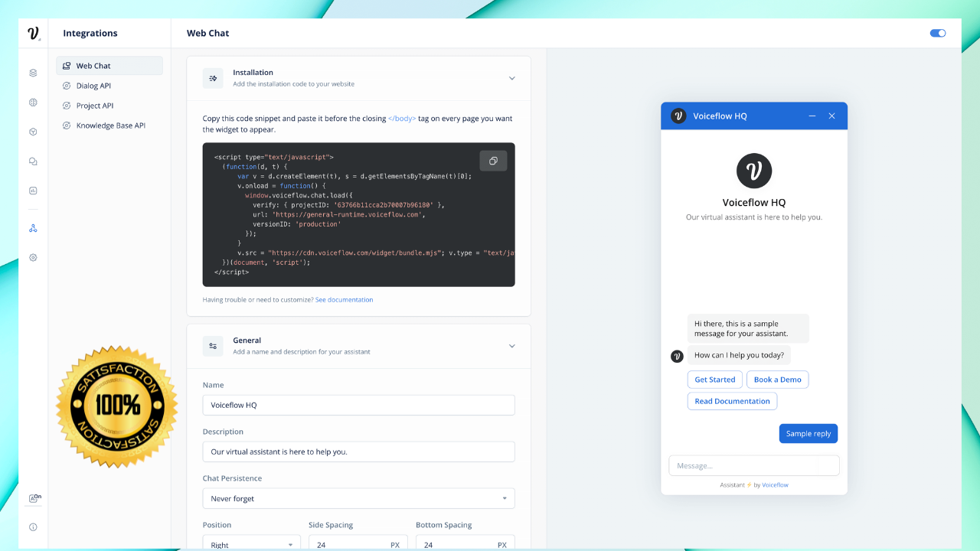Focus the Description input field
Viewport: 980px width, 551px height.
pos(359,452)
